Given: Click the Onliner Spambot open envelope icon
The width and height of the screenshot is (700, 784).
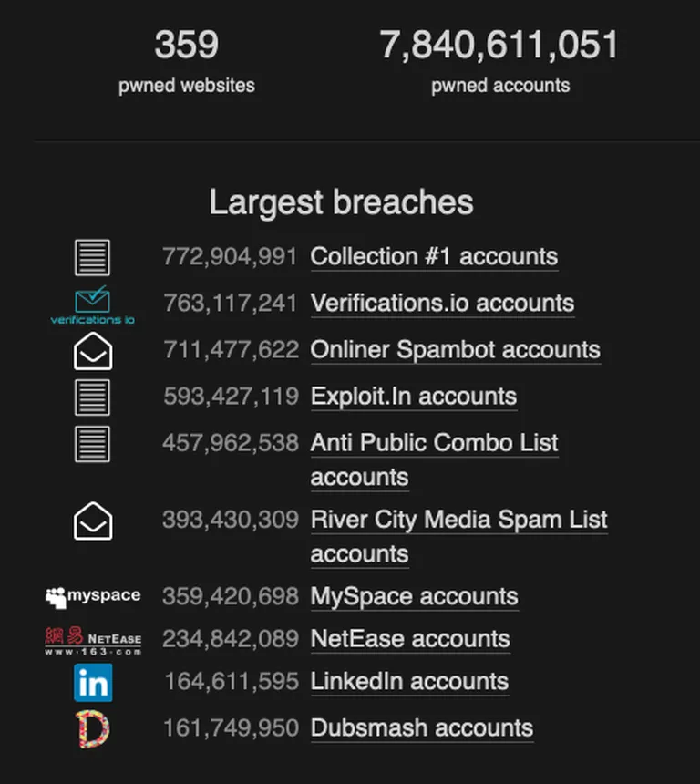Looking at the screenshot, I should click(x=93, y=351).
